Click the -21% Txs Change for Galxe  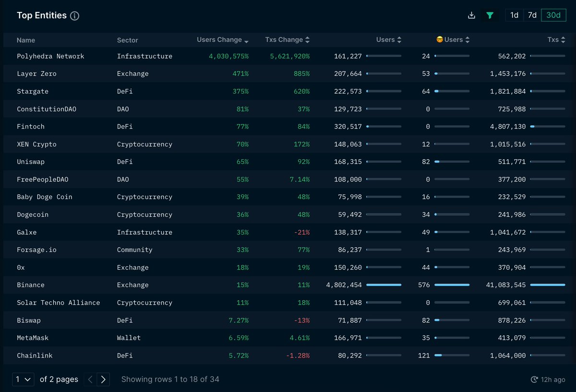(302, 232)
